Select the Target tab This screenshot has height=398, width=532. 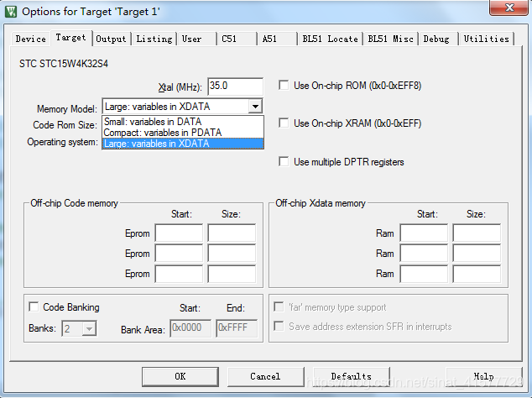coord(71,37)
